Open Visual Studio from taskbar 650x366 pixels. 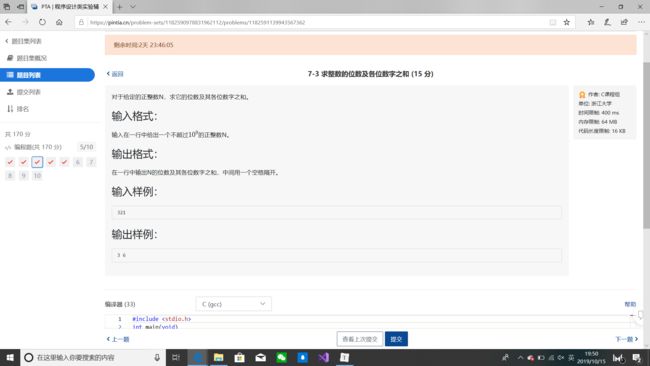[x=323, y=357]
